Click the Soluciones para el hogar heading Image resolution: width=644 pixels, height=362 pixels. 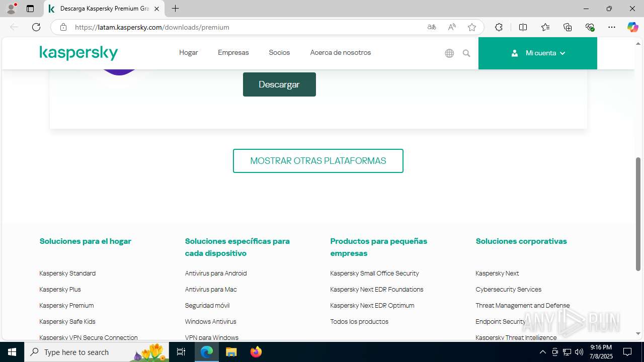(x=86, y=241)
